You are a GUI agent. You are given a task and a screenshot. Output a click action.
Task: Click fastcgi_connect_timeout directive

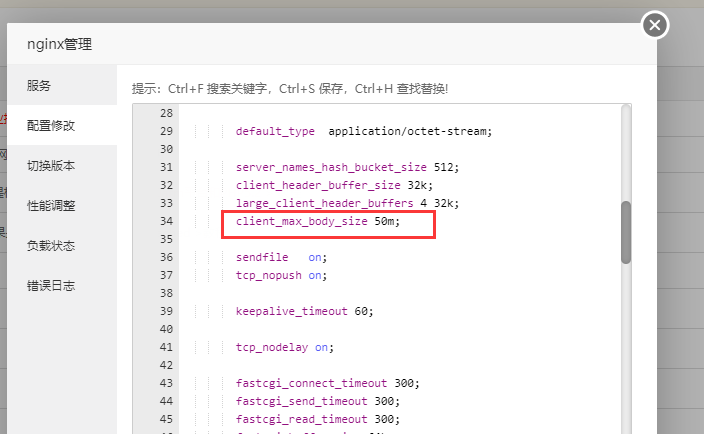tap(312, 383)
